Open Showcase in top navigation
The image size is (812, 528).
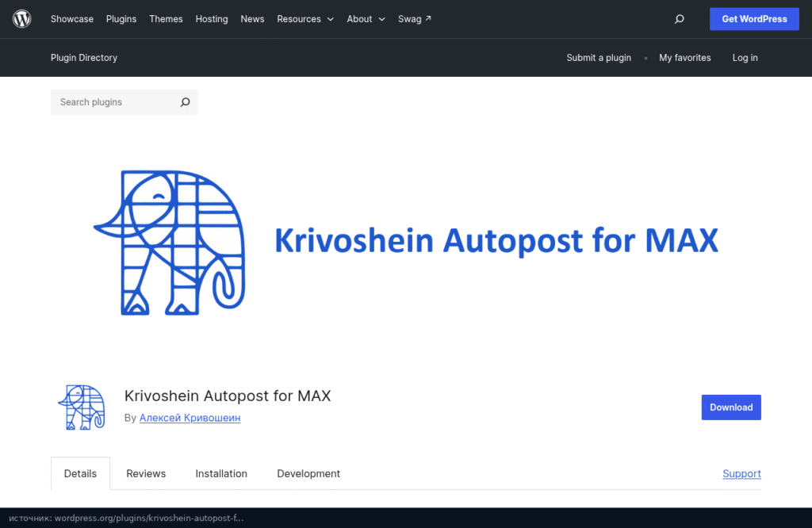[x=72, y=19]
